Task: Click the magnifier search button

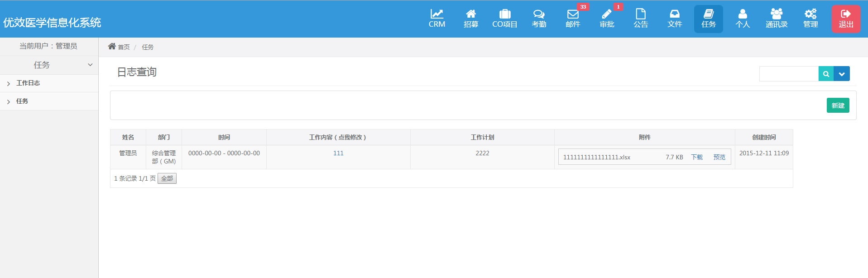Action: [x=826, y=74]
